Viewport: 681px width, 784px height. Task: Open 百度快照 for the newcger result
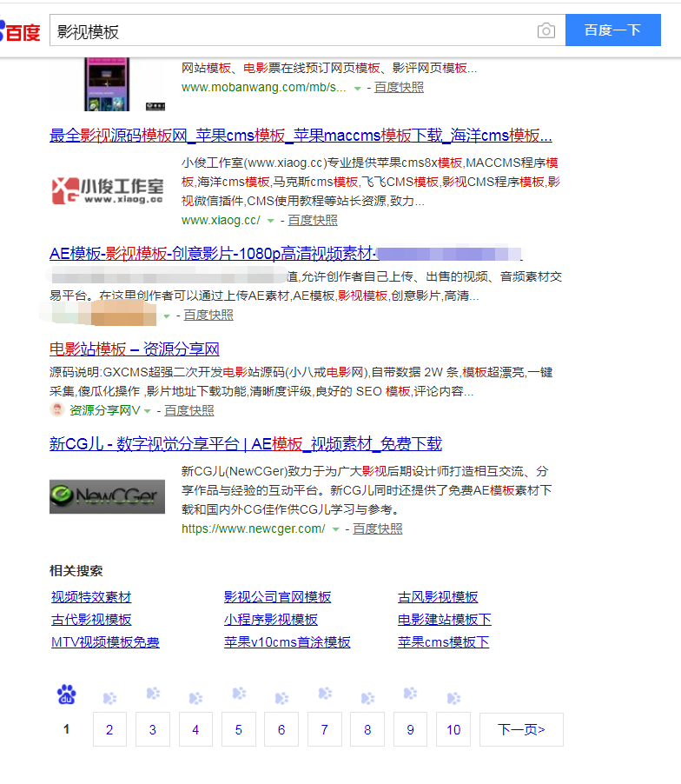(x=377, y=528)
